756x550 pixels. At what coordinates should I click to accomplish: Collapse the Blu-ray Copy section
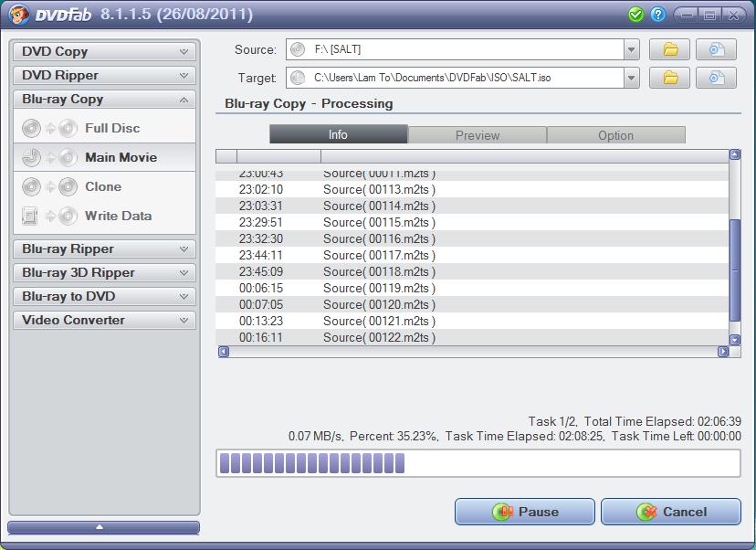[x=104, y=100]
